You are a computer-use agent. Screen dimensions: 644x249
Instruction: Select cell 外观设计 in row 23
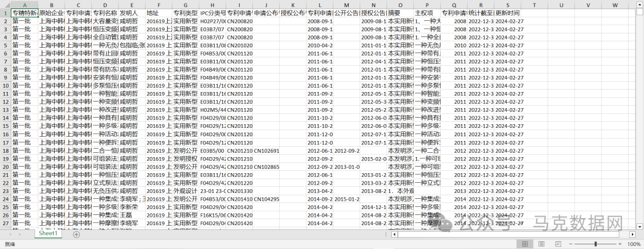click(185, 190)
